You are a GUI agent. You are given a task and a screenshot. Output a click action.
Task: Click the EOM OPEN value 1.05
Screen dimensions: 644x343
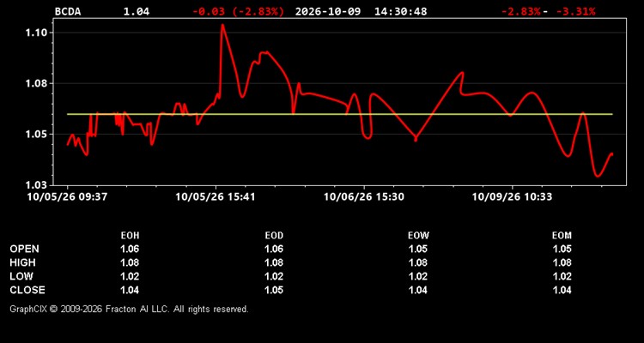[562, 249]
